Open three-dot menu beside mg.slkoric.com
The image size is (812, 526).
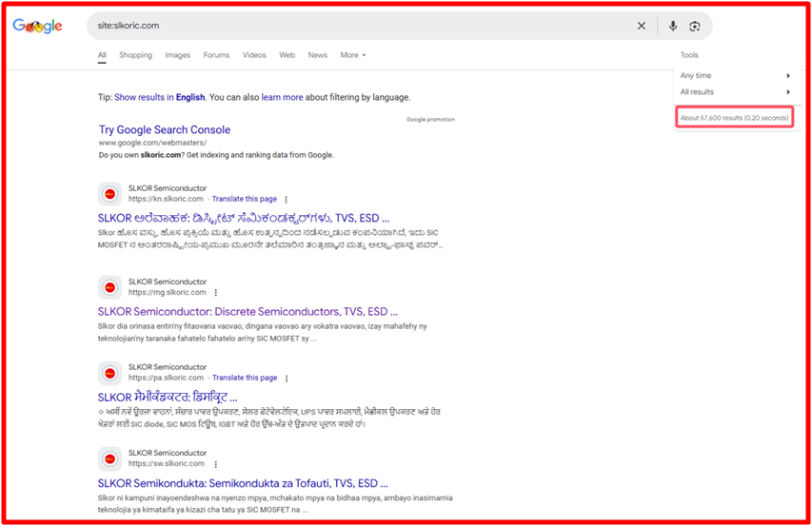[216, 293]
